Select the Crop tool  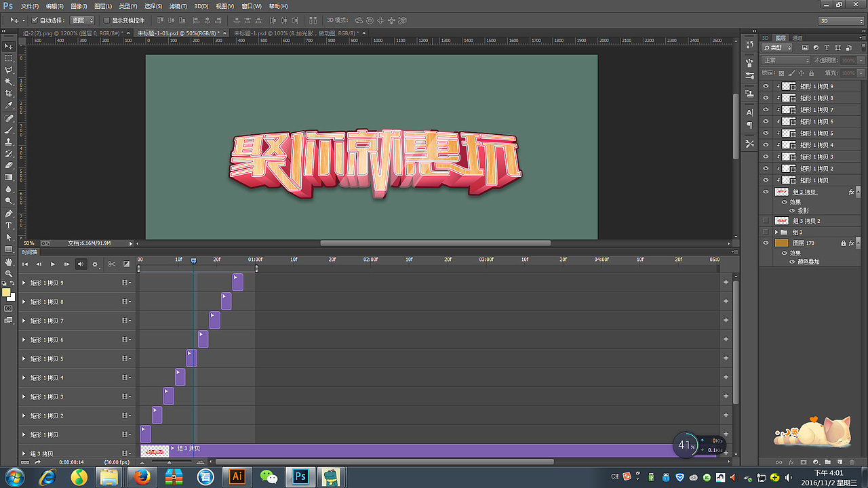pyautogui.click(x=9, y=94)
